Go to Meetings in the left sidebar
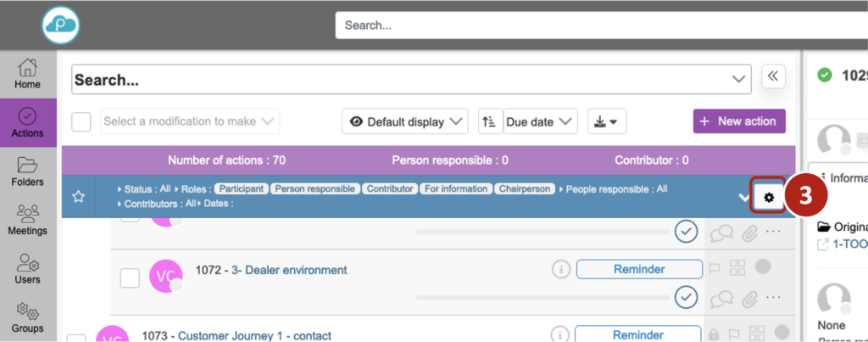The width and height of the screenshot is (868, 342). click(x=28, y=220)
